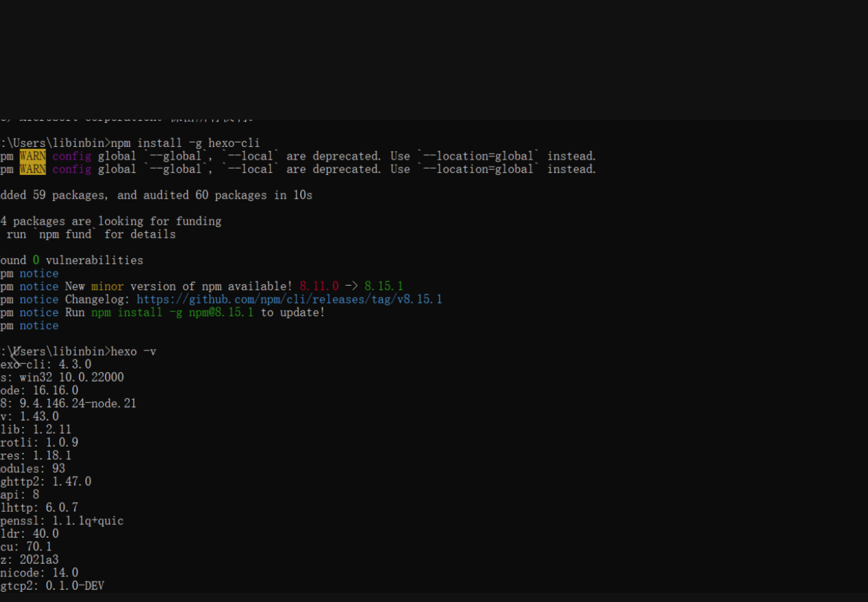868x602 pixels.
Task: Click the 'ldr: 40.0' line
Action: [x=30, y=534]
